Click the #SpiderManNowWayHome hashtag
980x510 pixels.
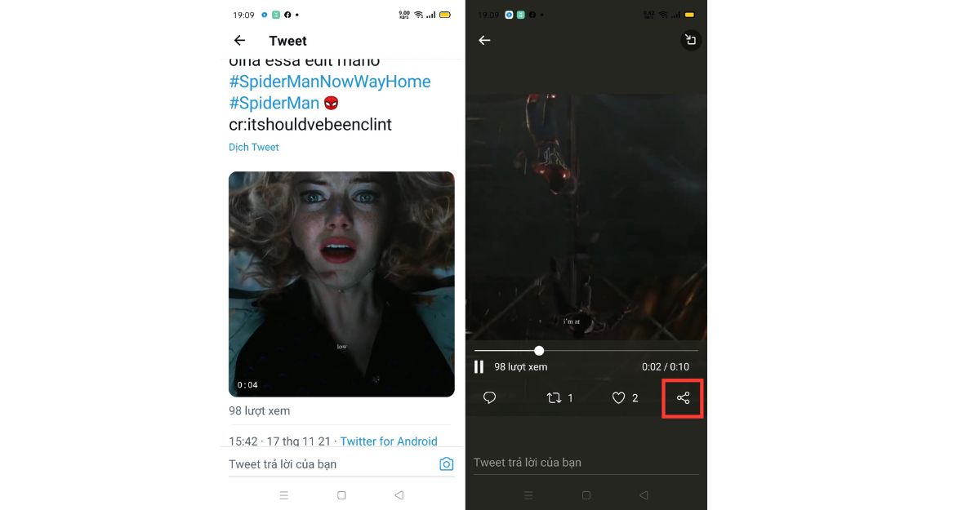(x=330, y=82)
